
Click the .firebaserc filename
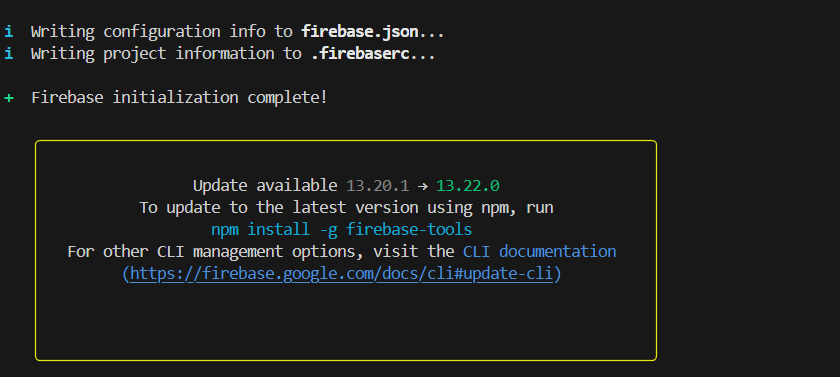coord(360,54)
